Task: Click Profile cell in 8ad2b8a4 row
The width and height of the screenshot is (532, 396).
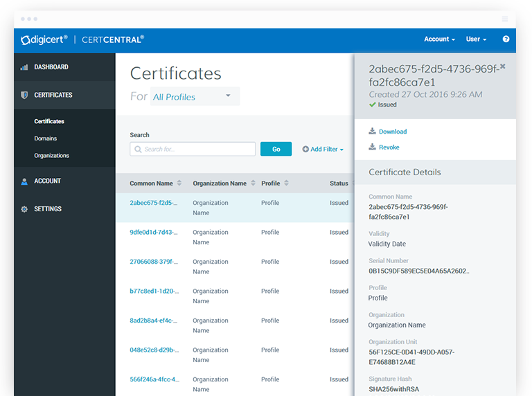Action: click(270, 321)
